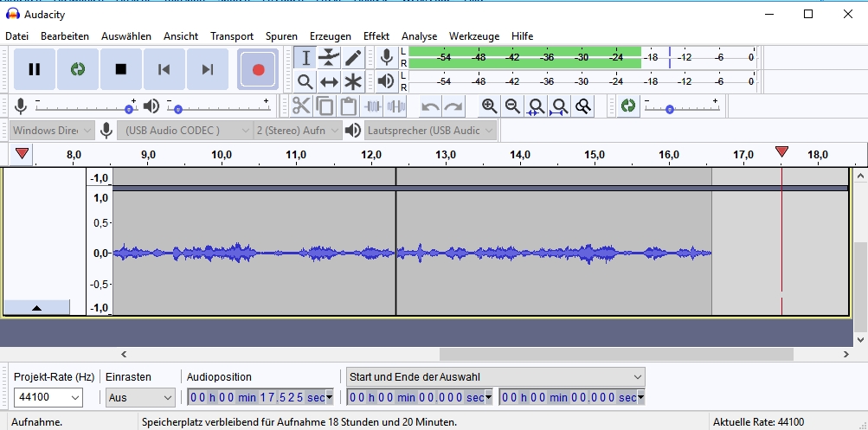Click the red Record button
Image resolution: width=868 pixels, height=430 pixels.
tap(258, 69)
